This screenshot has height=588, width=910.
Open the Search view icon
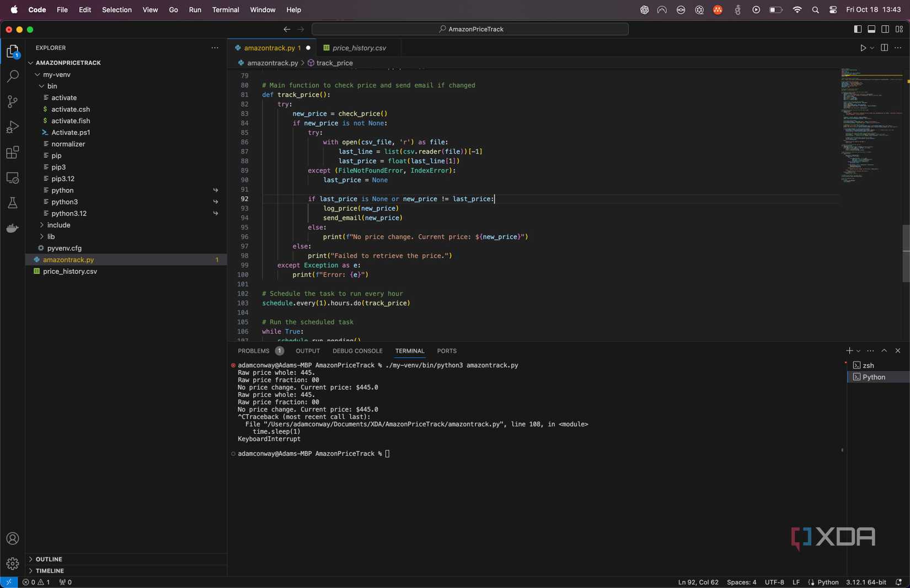[13, 76]
